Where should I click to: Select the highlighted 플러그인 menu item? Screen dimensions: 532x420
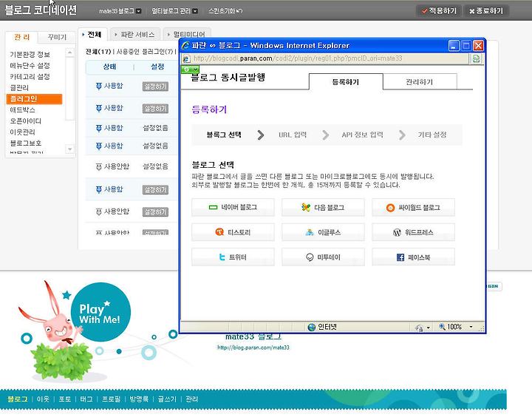click(x=34, y=99)
